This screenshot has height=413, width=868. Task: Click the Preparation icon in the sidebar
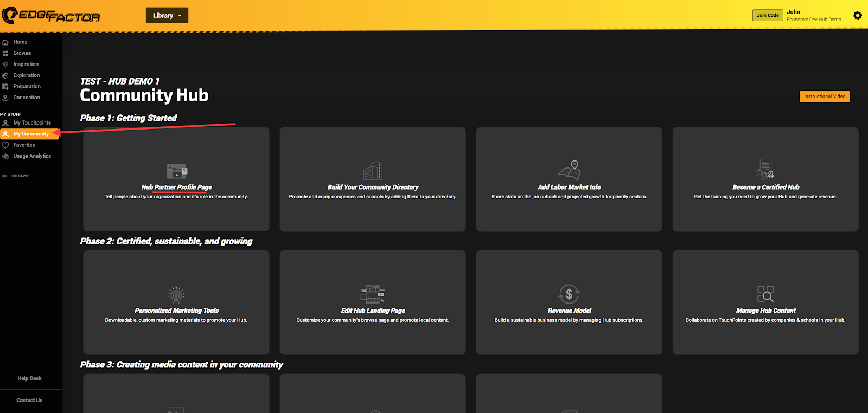point(5,87)
